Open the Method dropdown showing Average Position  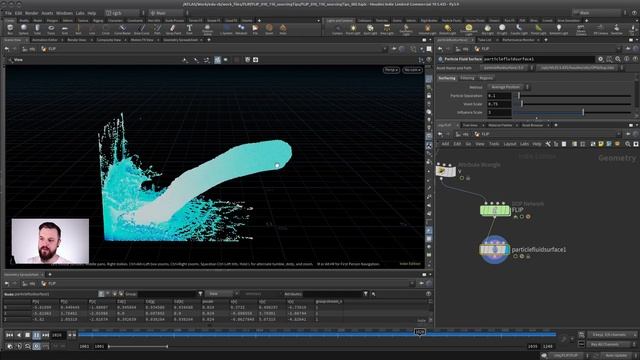point(508,87)
